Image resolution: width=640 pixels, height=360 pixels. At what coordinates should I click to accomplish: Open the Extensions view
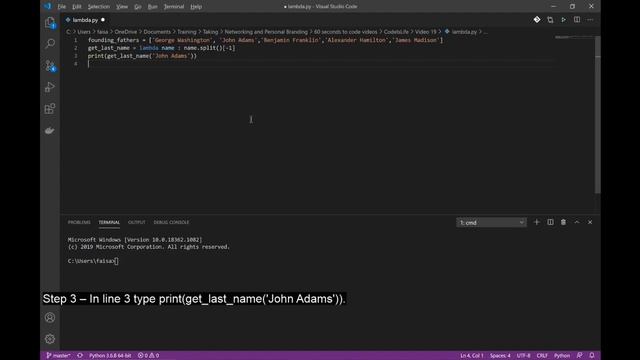[50, 109]
